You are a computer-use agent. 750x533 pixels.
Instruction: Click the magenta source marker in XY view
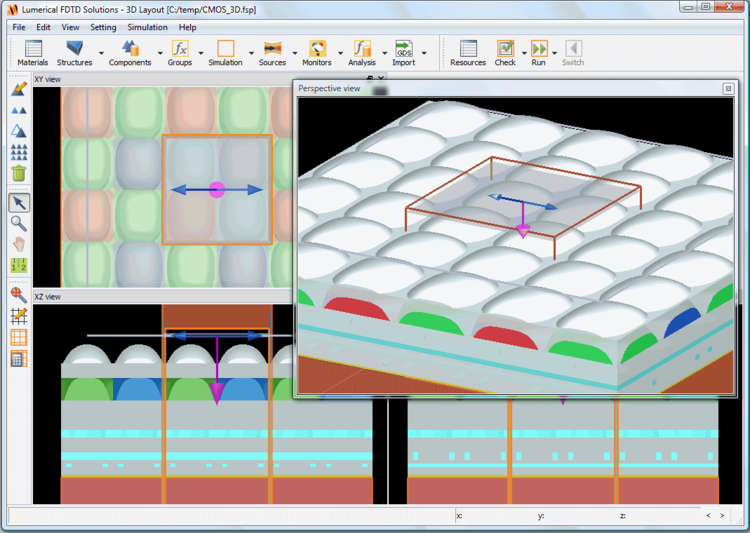click(216, 189)
